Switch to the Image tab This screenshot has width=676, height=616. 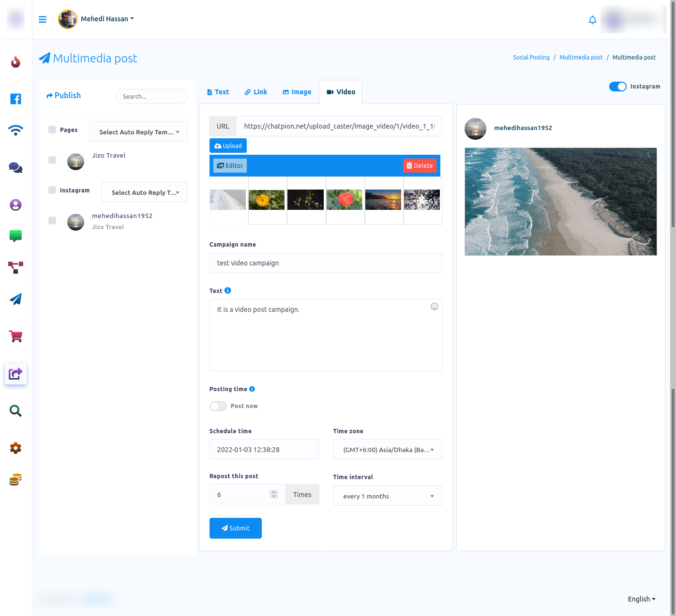coord(297,92)
